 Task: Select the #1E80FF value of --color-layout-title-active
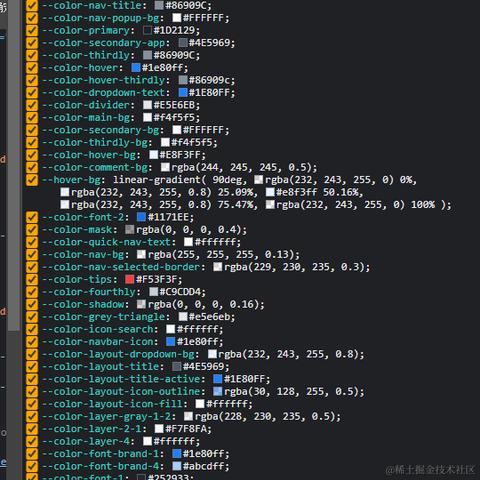pos(244,379)
